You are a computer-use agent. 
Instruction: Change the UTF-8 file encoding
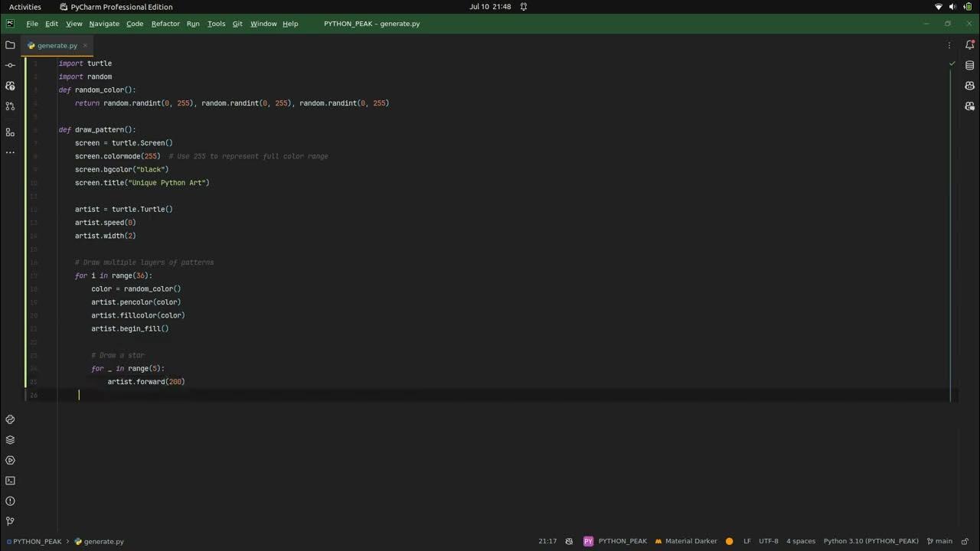click(x=769, y=541)
